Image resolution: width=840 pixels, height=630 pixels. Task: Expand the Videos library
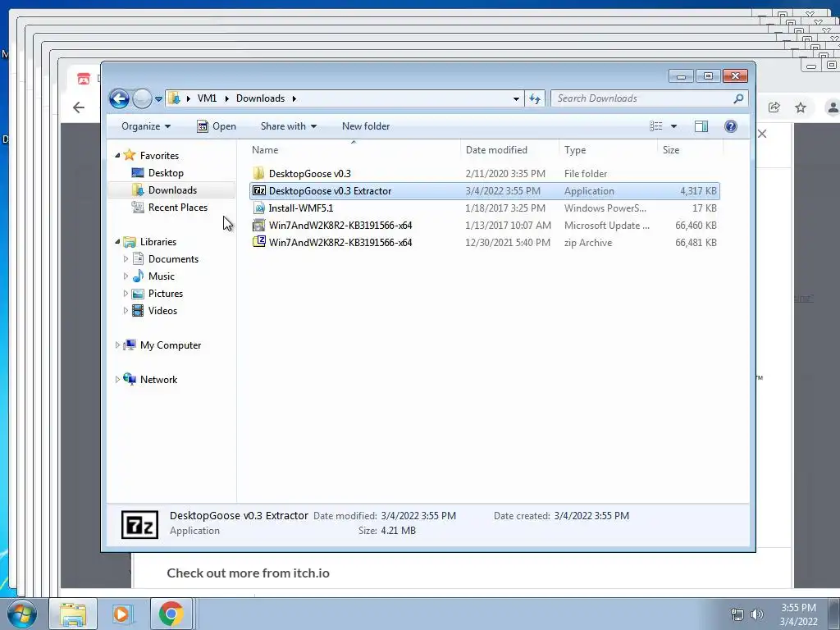point(126,311)
